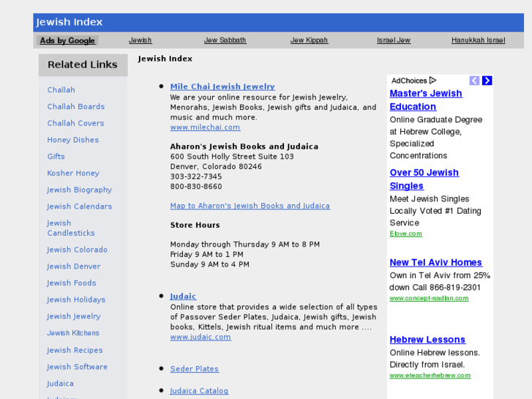
Task: Click the phone number 303-322-7345
Action: (196, 176)
